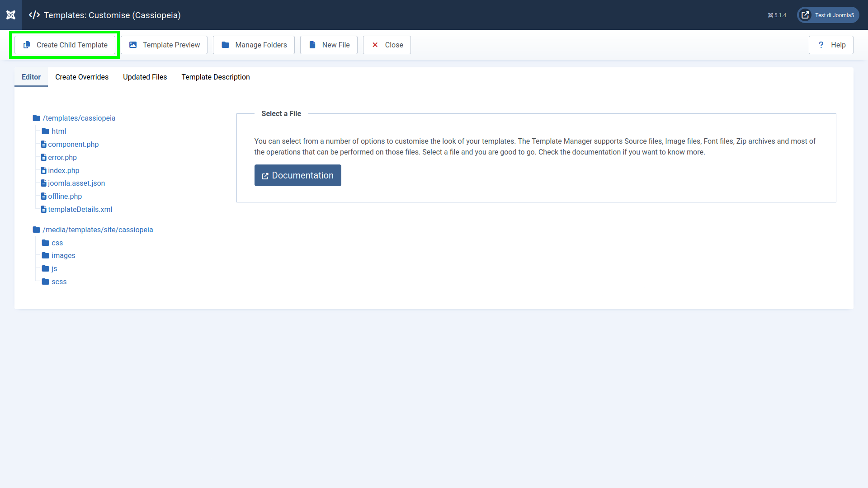Click the file icon beside error.php
The height and width of the screenshot is (488, 868).
click(44, 157)
